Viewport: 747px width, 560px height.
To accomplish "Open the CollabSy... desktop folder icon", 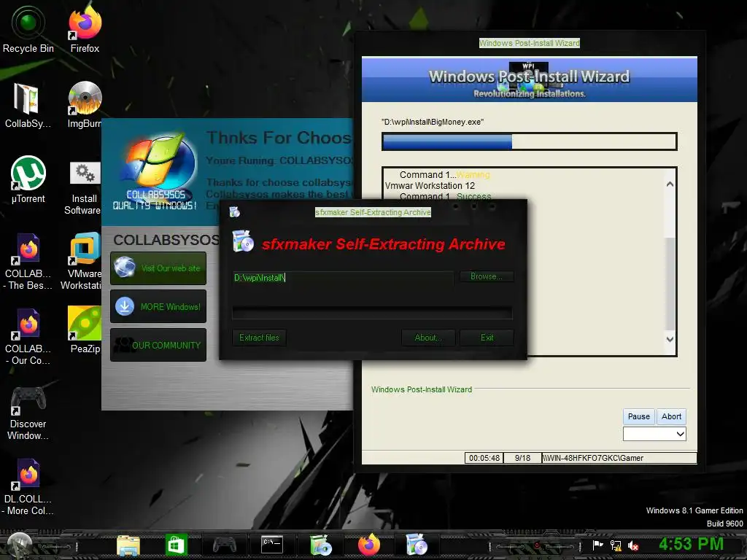I will pyautogui.click(x=27, y=105).
